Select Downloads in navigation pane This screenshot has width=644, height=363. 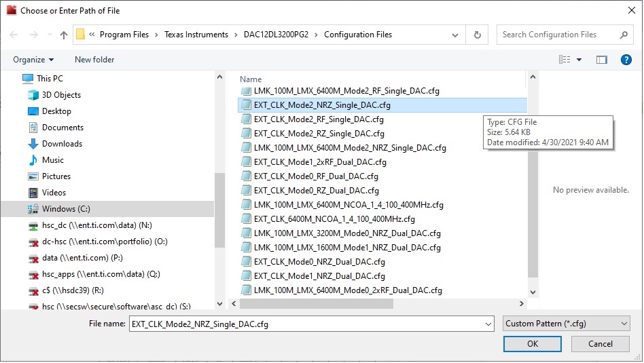click(x=62, y=144)
